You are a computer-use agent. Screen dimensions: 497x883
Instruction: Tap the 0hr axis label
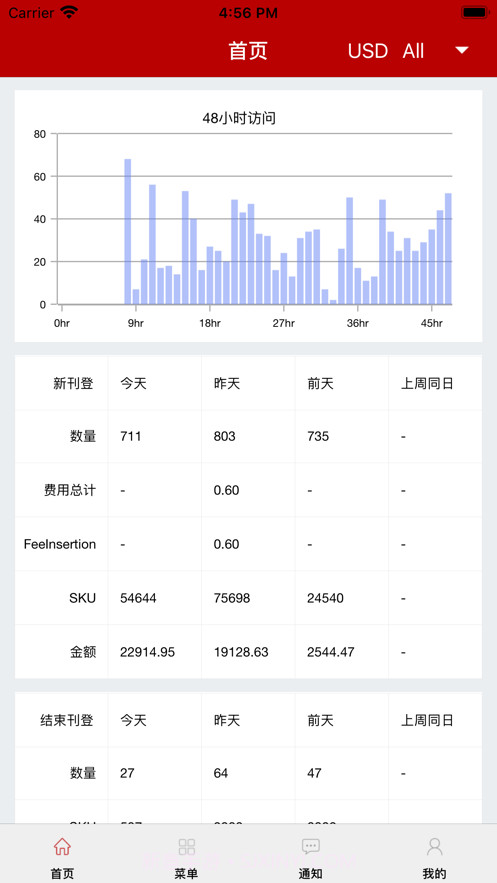(x=61, y=323)
